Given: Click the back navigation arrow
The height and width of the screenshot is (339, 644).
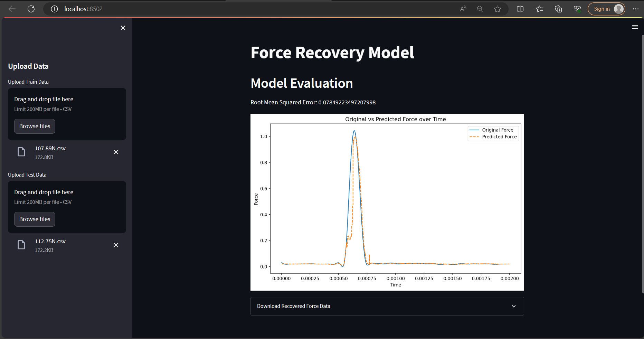Looking at the screenshot, I should (x=12, y=9).
